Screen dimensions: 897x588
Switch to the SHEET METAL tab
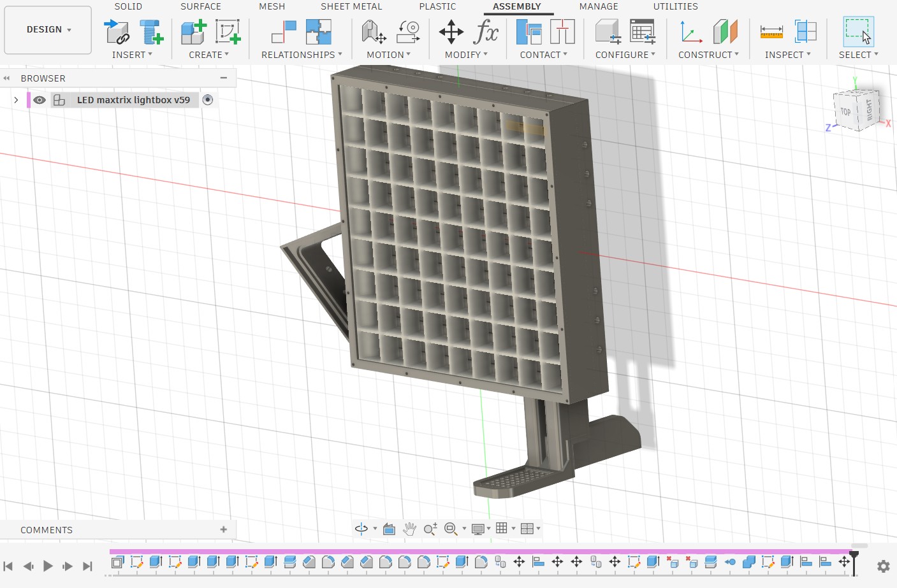click(351, 6)
